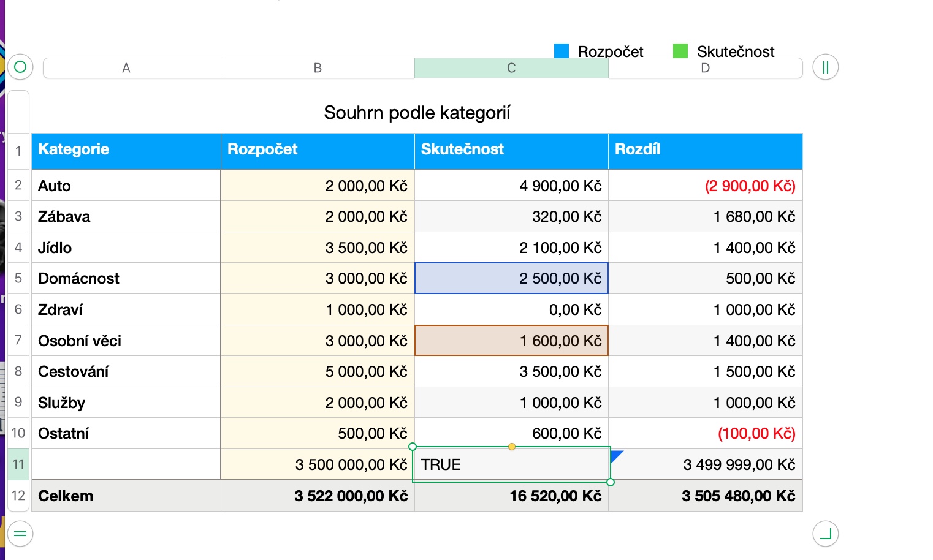Screen dimensions: 933x560
Task: Select highlighted column C header
Action: (x=511, y=68)
